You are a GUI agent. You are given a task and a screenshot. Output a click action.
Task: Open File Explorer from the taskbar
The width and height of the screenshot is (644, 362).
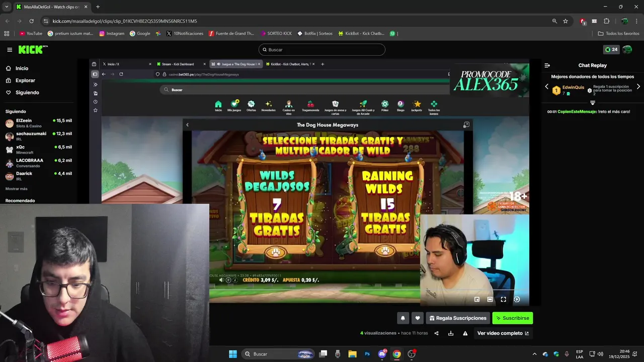(x=352, y=354)
